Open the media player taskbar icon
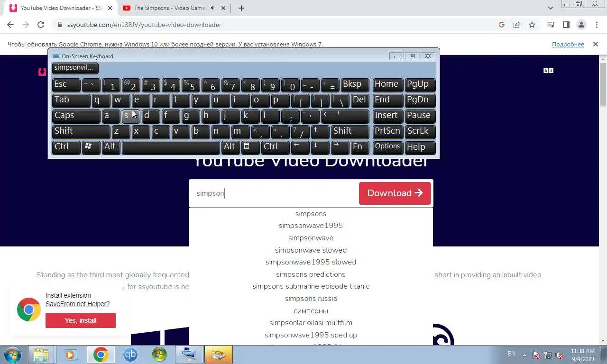Viewport: 607px width, 364px height. pos(71,355)
